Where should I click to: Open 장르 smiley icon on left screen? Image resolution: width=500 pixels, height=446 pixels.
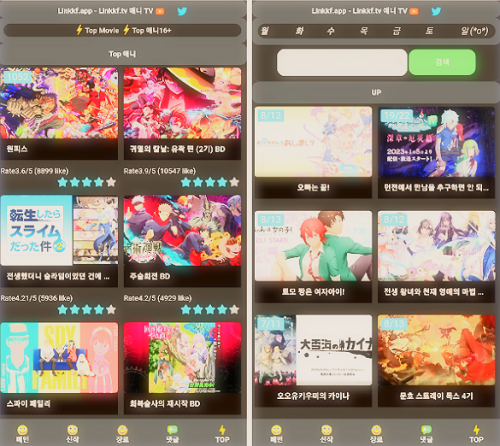pyautogui.click(x=122, y=430)
